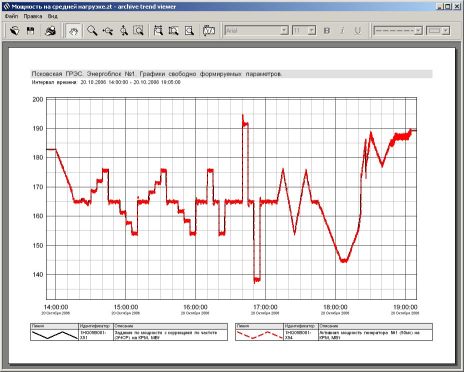Maximize the archive trend viewer window
The image size is (464, 372).
(449, 6)
